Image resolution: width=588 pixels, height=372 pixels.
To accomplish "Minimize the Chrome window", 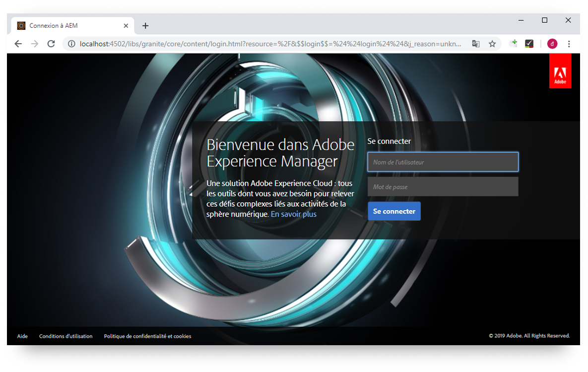I will (x=521, y=20).
